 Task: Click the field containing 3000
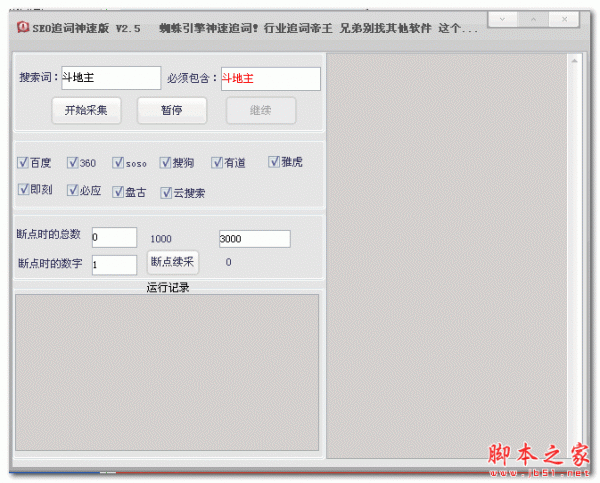coord(254,239)
